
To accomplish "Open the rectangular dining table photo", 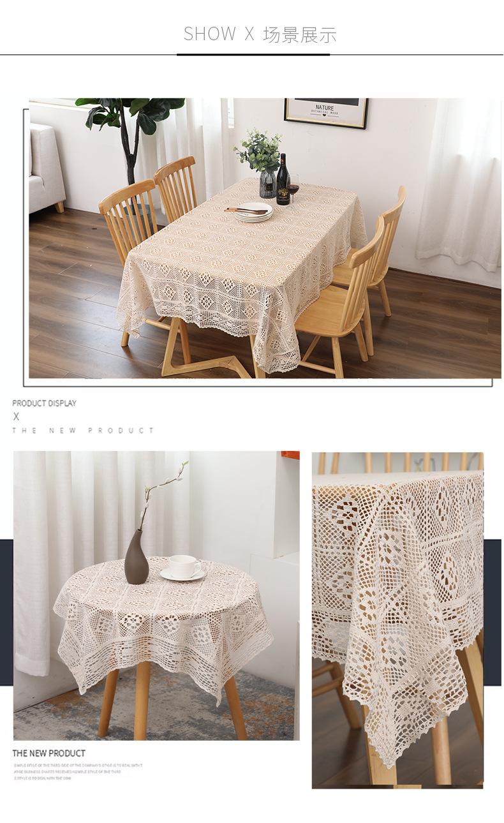I will click(x=265, y=238).
